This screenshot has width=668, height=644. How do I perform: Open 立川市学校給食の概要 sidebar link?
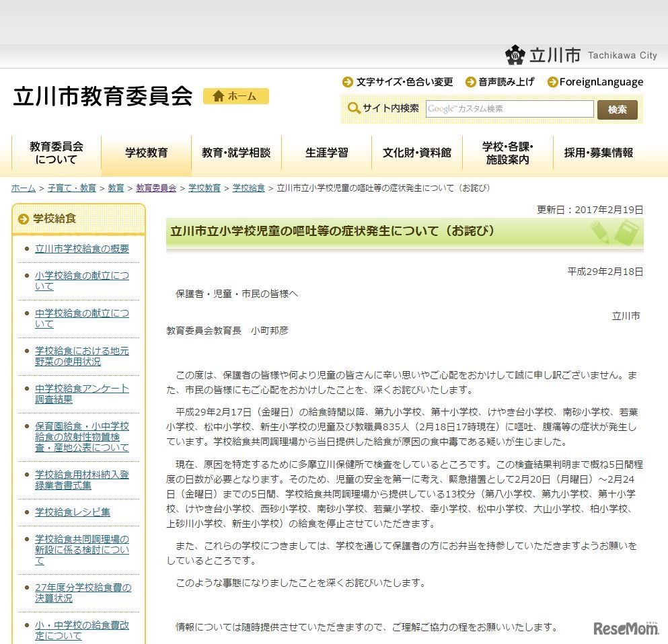pos(82,249)
